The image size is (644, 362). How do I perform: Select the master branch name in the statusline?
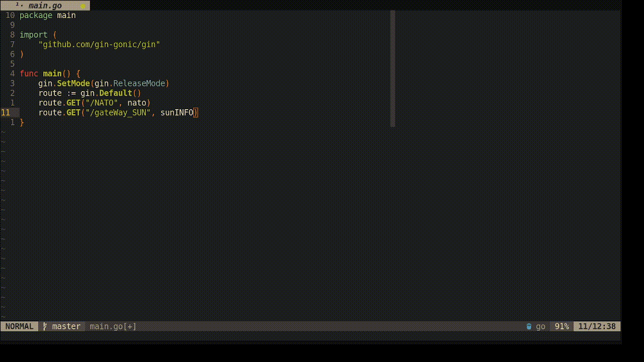[66, 326]
